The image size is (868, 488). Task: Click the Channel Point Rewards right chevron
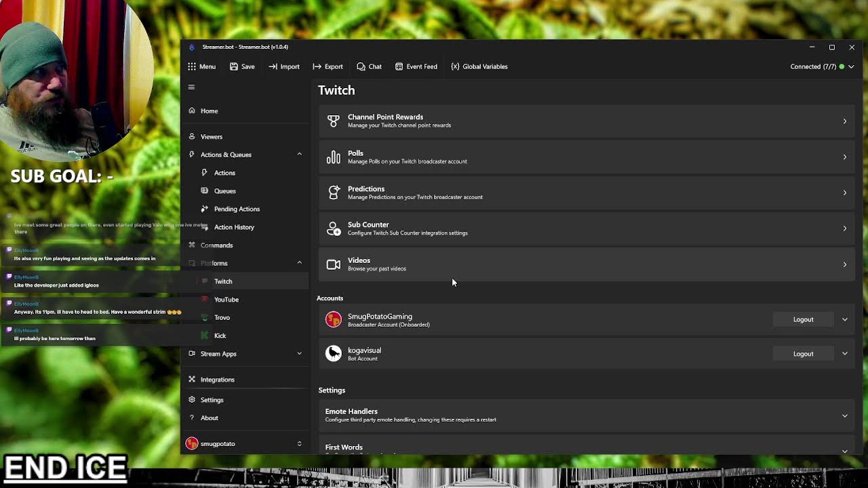pyautogui.click(x=845, y=121)
